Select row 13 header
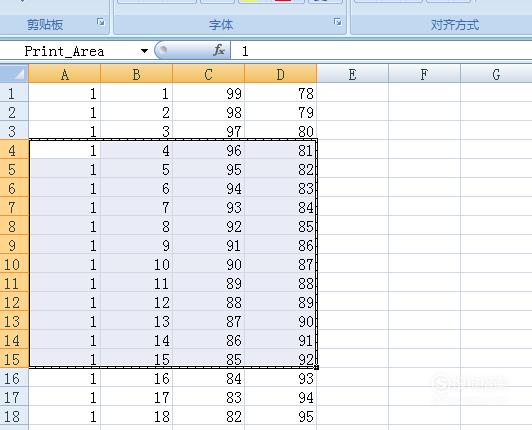The height and width of the screenshot is (430, 532). click(x=14, y=321)
